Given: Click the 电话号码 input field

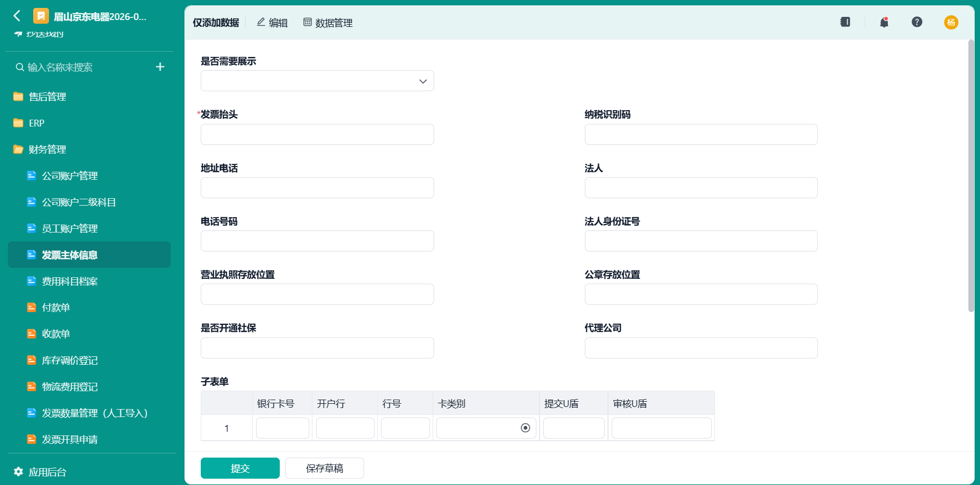Looking at the screenshot, I should pyautogui.click(x=317, y=241).
